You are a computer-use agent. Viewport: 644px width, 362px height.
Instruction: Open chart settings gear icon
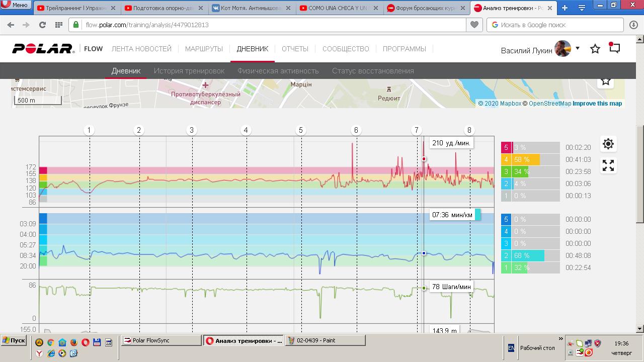608,144
